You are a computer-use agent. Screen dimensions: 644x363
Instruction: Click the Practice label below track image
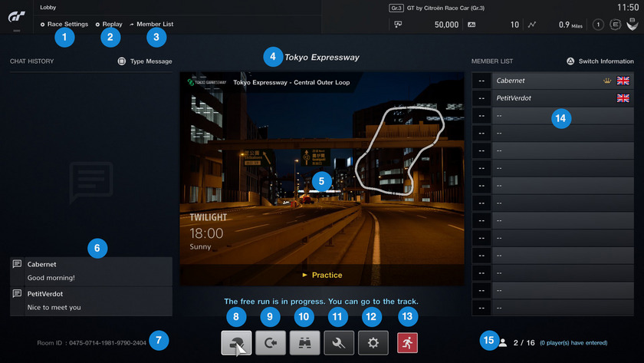[322, 275]
